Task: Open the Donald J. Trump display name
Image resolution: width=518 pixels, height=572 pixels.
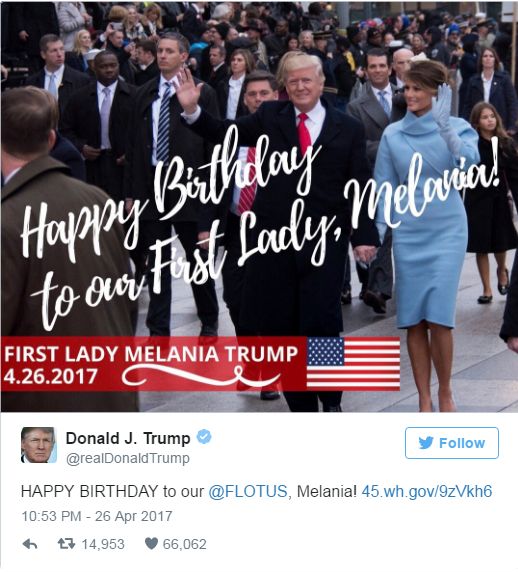Action: [128, 438]
